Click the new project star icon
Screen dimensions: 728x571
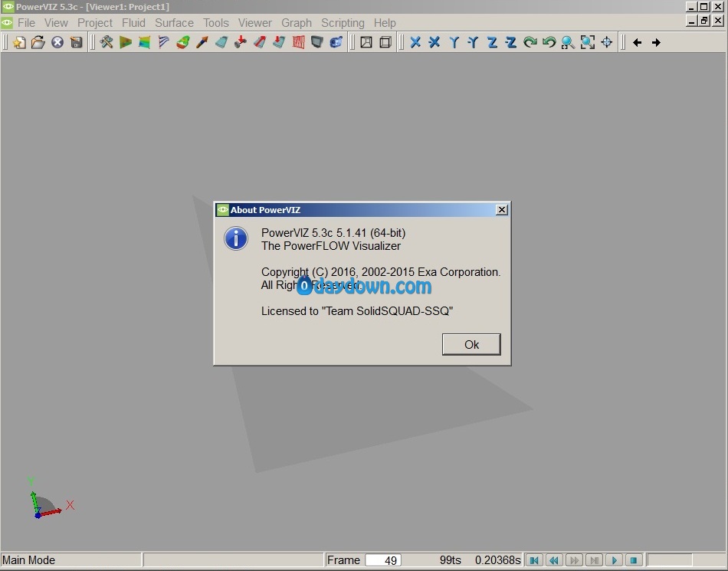19,43
